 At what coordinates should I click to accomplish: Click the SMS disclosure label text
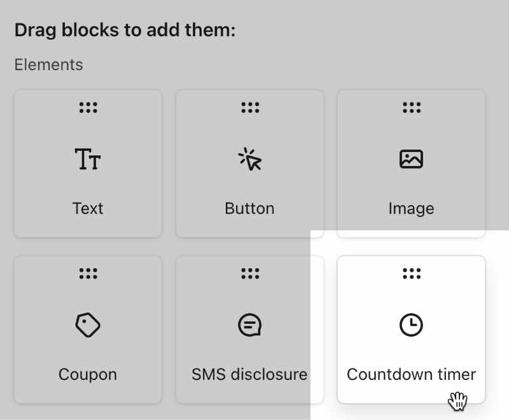click(x=249, y=374)
